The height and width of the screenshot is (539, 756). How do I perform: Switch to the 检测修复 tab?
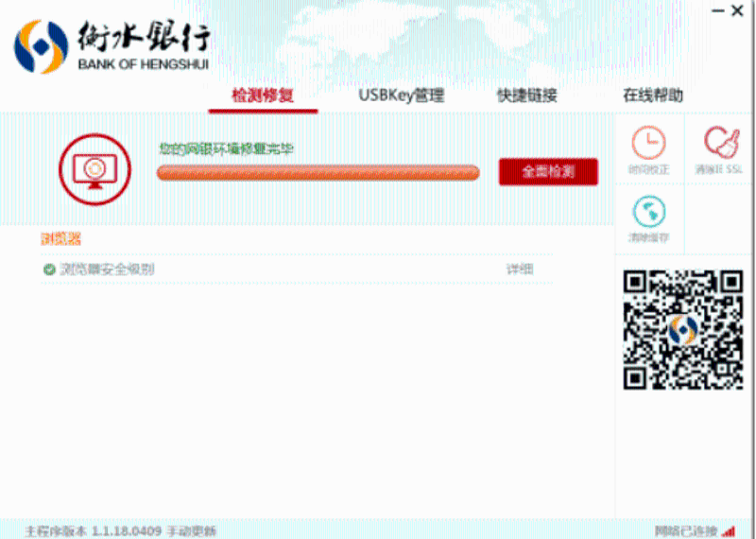263,96
